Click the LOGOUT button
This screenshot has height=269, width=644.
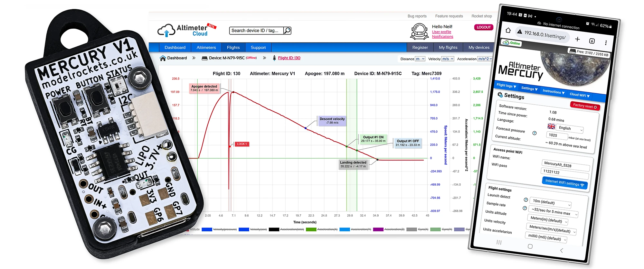[484, 27]
